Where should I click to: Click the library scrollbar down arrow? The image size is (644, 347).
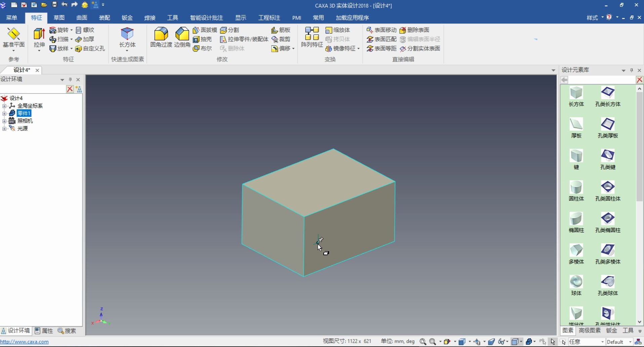pos(640,322)
